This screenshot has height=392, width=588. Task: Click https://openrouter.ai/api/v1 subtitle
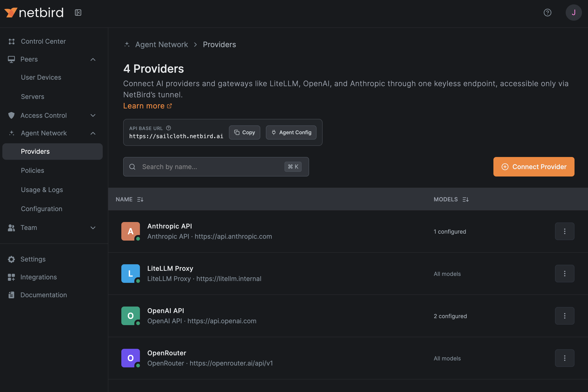point(231,363)
